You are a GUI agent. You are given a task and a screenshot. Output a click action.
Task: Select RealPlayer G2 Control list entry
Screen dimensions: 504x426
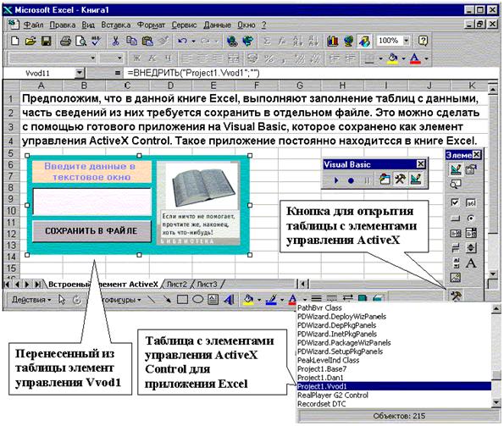pos(394,396)
